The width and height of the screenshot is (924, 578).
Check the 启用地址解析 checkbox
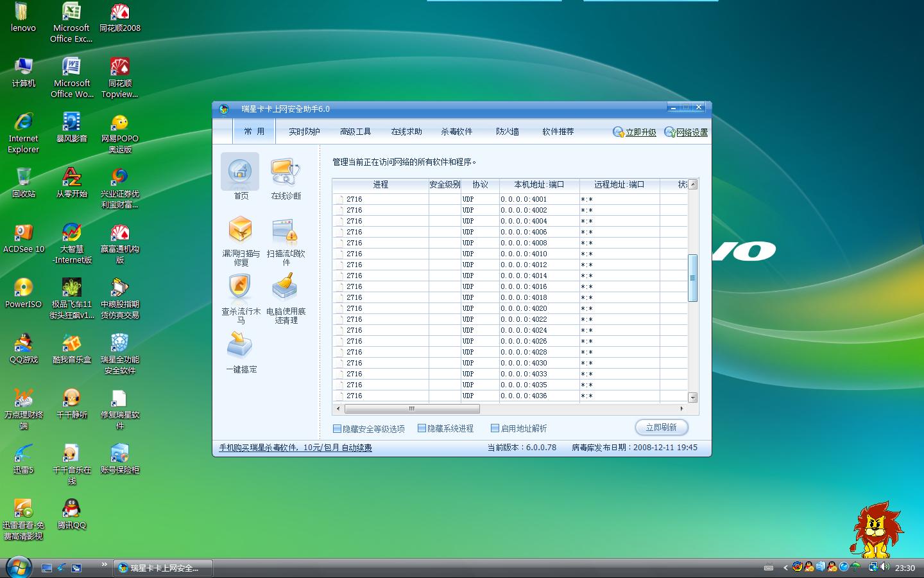pos(495,428)
